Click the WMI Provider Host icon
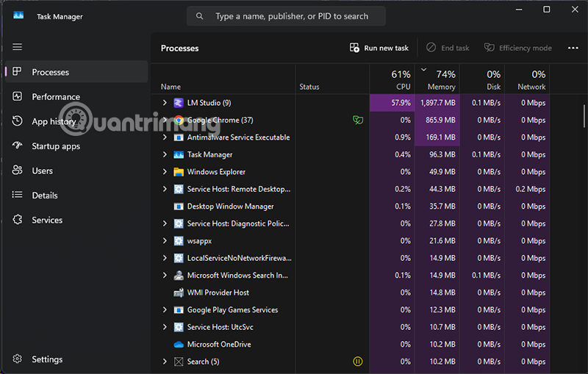 179,292
